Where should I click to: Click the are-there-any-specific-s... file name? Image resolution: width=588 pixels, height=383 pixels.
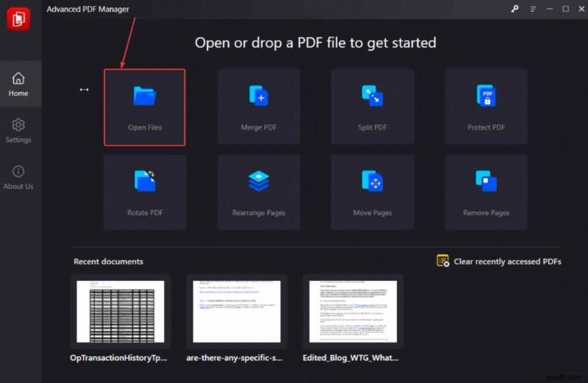click(x=234, y=358)
